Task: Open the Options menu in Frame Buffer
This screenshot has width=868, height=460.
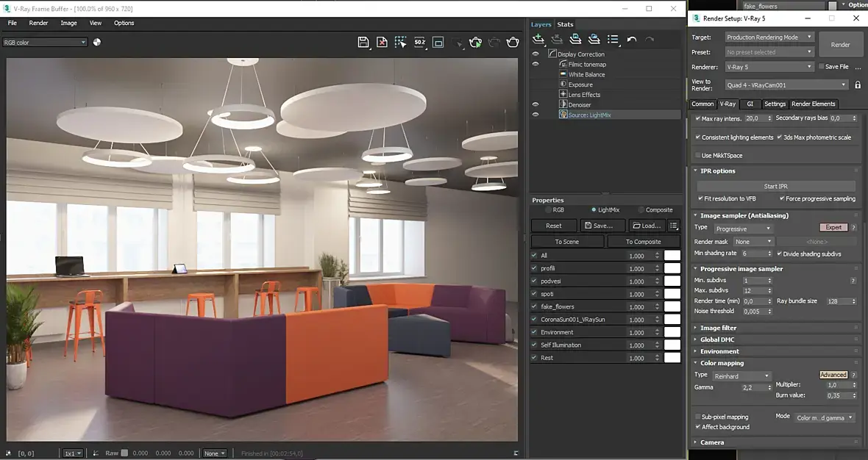Action: (124, 23)
